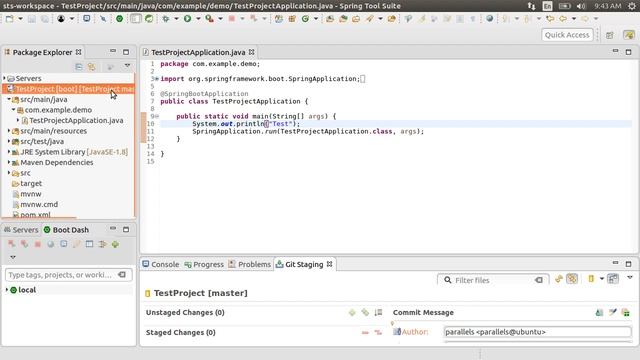Open Package Explorer view menu arrow
640x360 pixels.
pos(127,66)
